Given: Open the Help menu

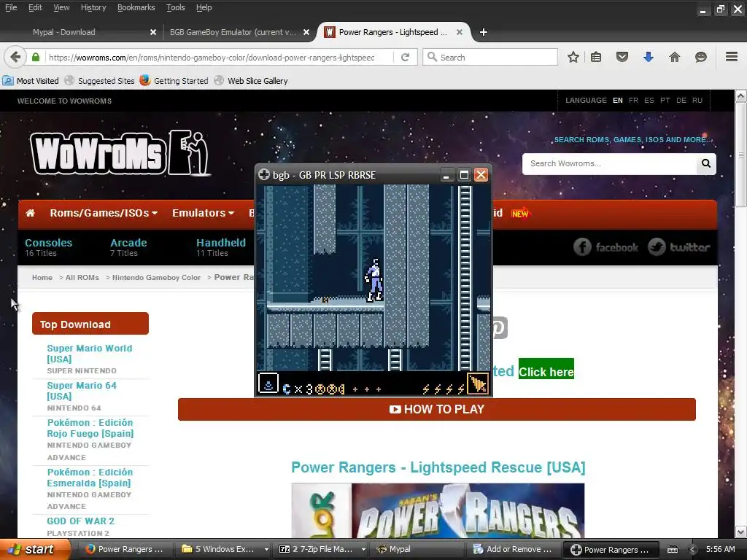Looking at the screenshot, I should click(x=204, y=7).
